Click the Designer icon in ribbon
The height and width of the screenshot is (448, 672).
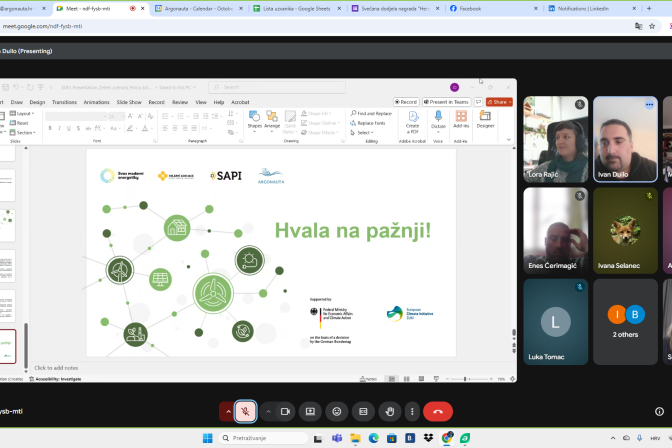(x=485, y=120)
